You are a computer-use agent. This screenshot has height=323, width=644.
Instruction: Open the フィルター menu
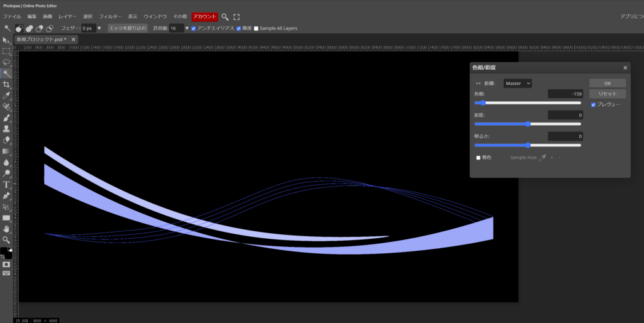point(110,16)
